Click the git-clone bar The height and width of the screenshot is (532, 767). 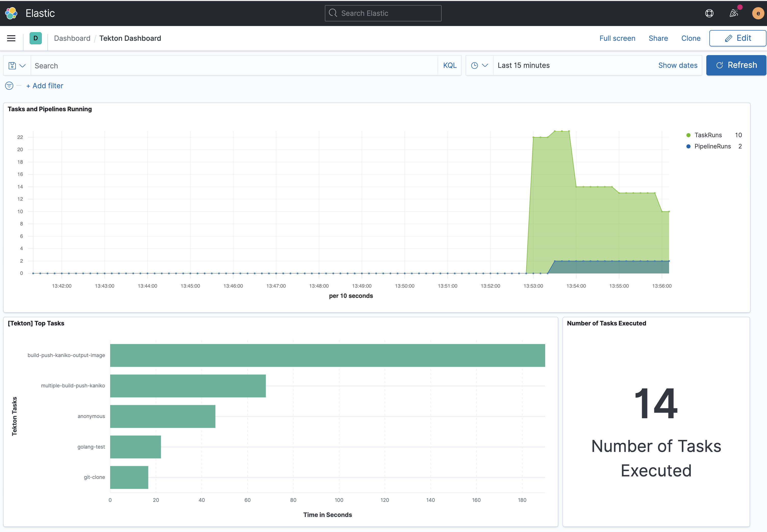tap(129, 477)
